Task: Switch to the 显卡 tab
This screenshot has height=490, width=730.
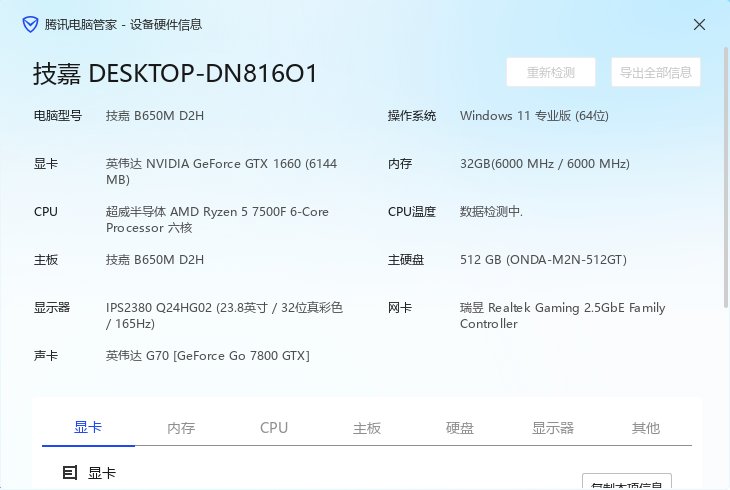Action: point(88,427)
